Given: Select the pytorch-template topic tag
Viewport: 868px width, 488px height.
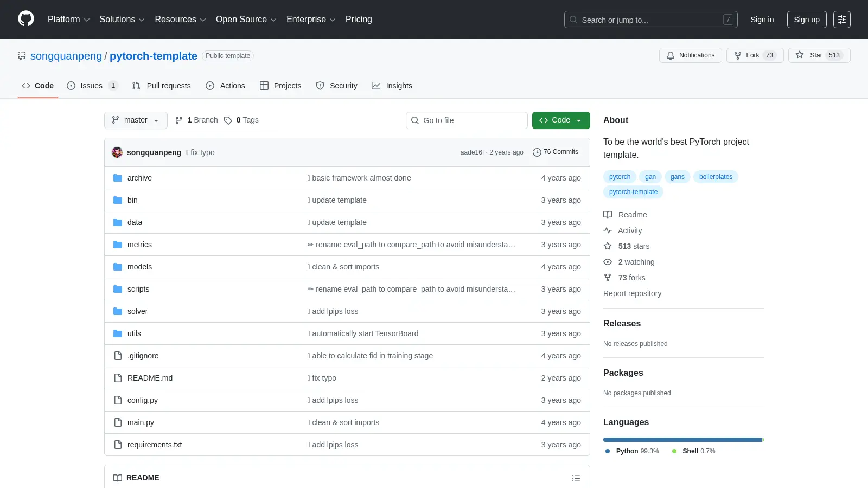Looking at the screenshot, I should (633, 192).
